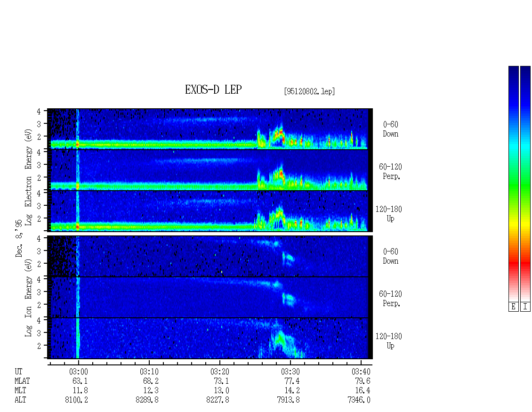The image size is (532, 412).
Task: Select the I label box under the color bar
Action: [x=525, y=307]
